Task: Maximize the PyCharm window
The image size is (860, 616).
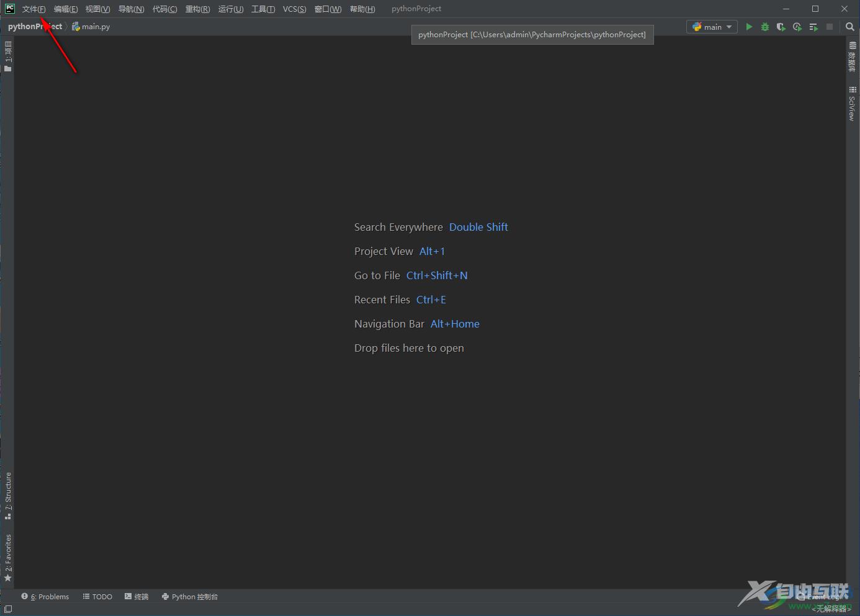Action: click(815, 9)
